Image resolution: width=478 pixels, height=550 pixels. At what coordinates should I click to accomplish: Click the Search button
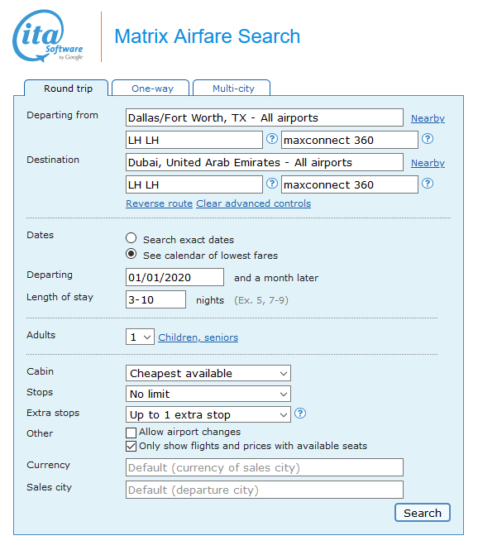tap(422, 513)
